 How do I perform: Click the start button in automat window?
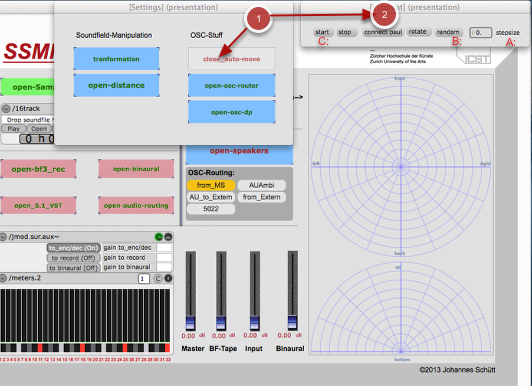tap(322, 32)
